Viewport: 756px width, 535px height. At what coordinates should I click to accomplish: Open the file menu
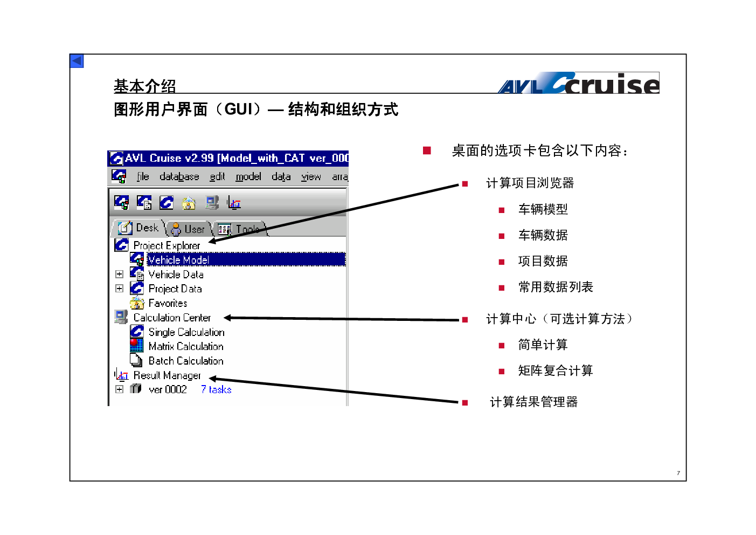[x=143, y=176]
